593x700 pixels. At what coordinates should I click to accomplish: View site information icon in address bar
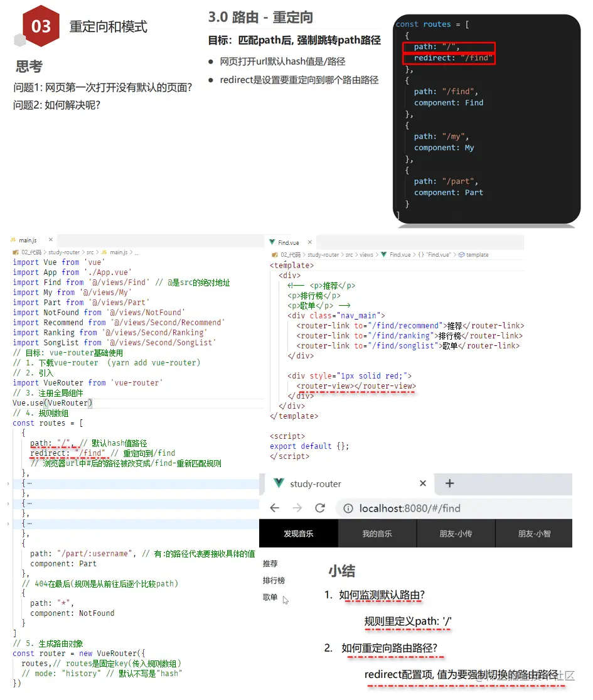348,509
